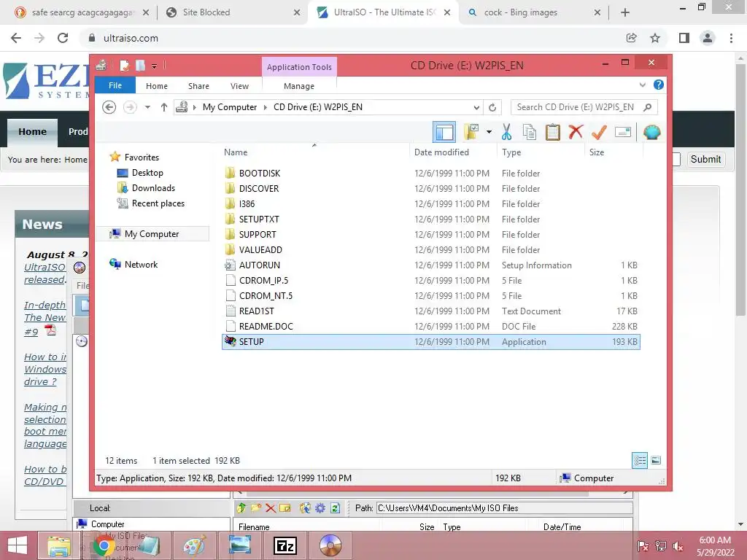Viewport: 747px width, 560px height.
Task: Click UltraISO Path field for My ISO Files
Action: pyautogui.click(x=504, y=508)
